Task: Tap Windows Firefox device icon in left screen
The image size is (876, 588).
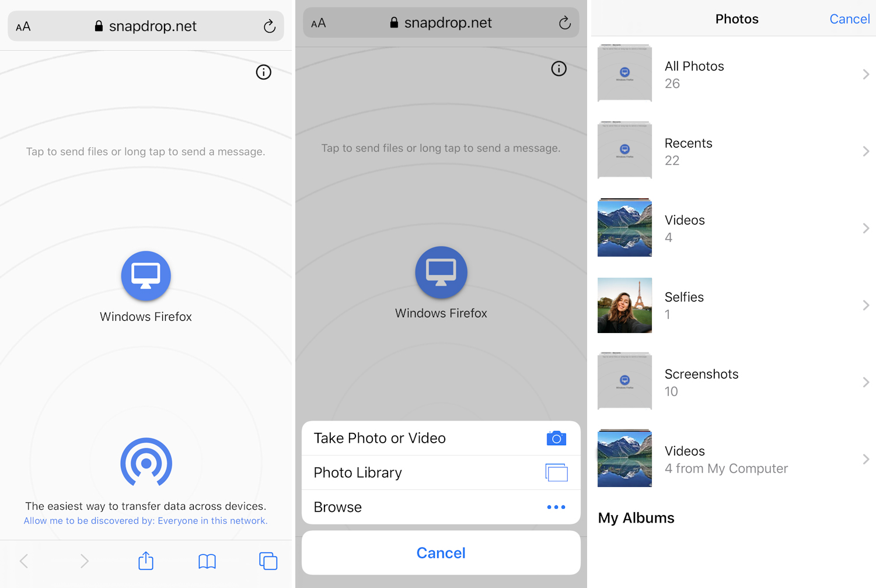Action: click(146, 276)
